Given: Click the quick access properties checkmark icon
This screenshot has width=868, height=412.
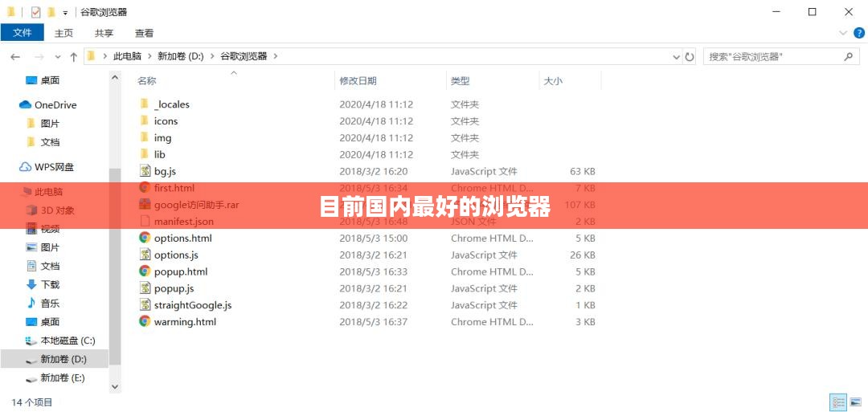Looking at the screenshot, I should tap(35, 11).
